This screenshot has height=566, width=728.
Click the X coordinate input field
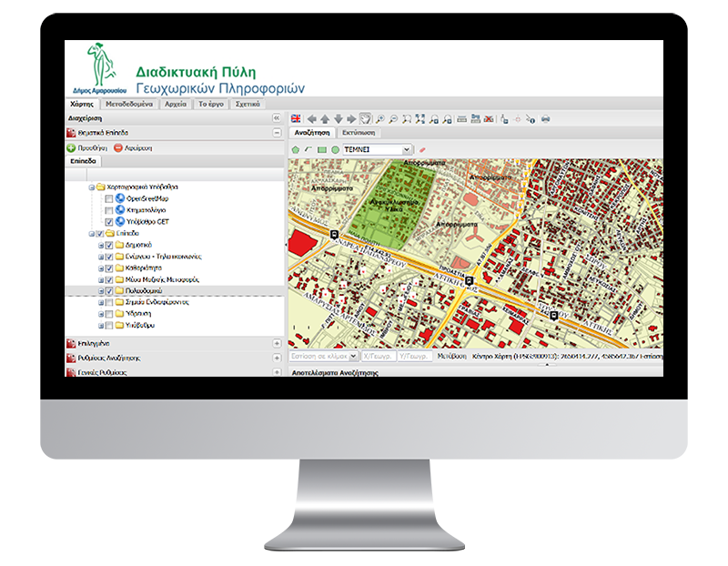(x=379, y=356)
